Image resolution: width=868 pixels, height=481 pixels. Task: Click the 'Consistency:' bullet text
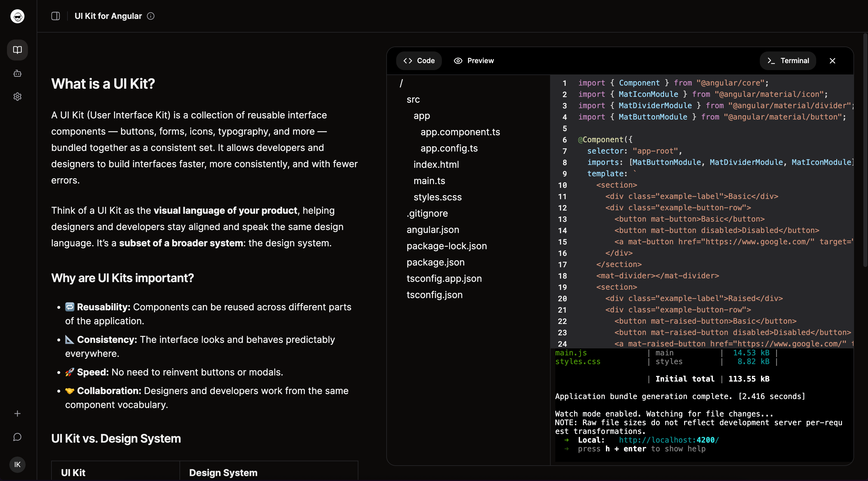(x=107, y=340)
